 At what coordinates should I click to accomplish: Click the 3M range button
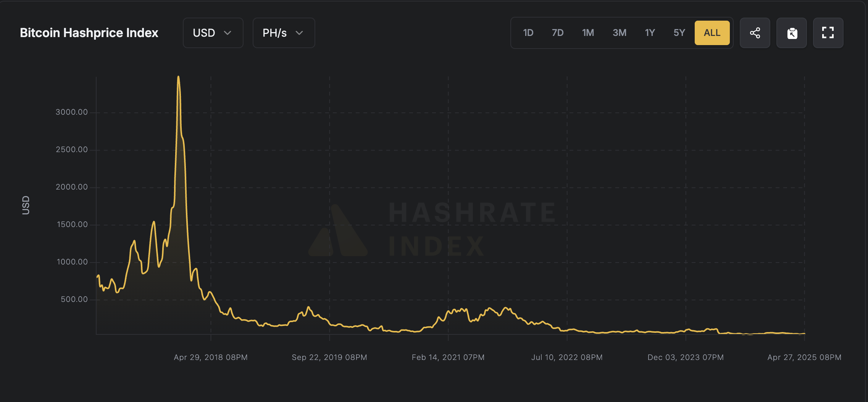click(x=619, y=33)
